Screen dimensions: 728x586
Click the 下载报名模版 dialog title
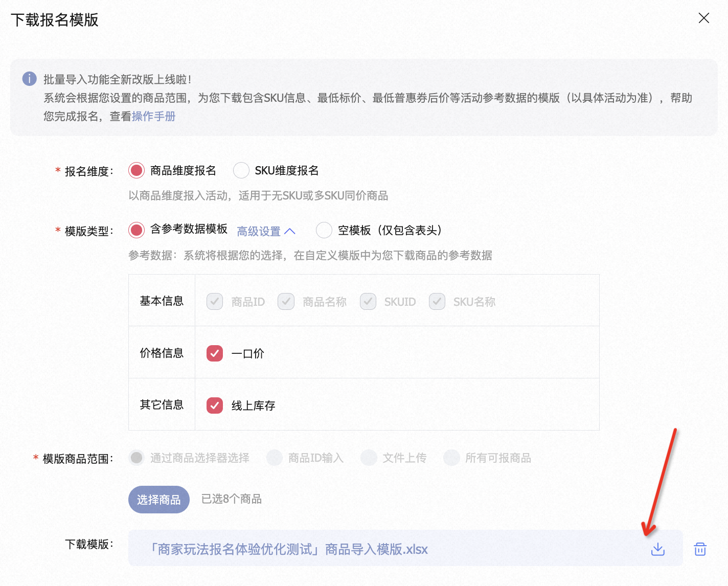click(55, 20)
